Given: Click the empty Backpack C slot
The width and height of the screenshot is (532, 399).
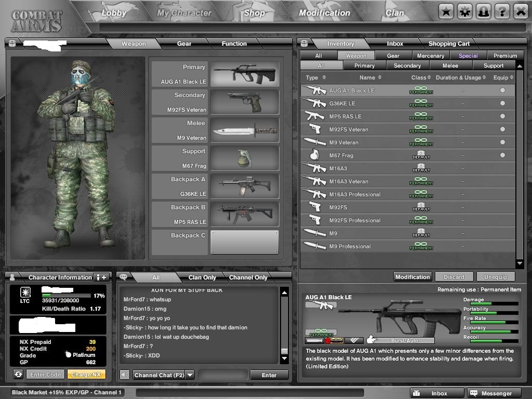Looking at the screenshot, I should coord(245,242).
